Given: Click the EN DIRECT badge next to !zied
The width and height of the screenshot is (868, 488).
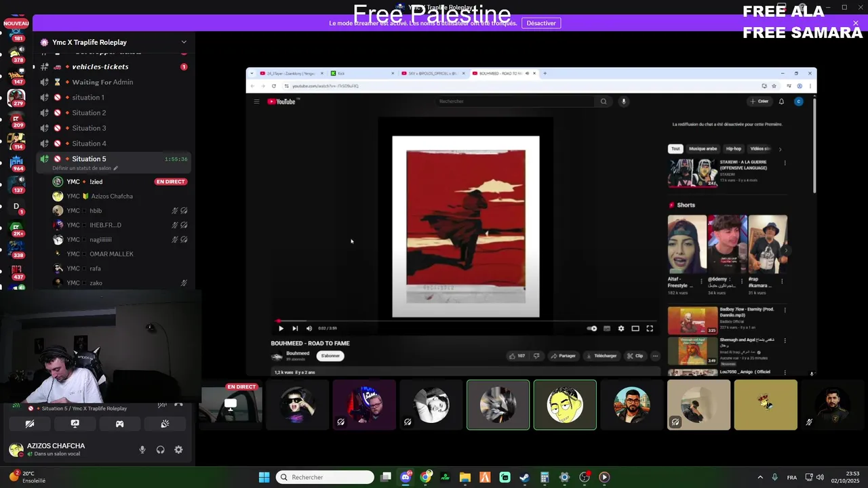Looking at the screenshot, I should (x=171, y=182).
